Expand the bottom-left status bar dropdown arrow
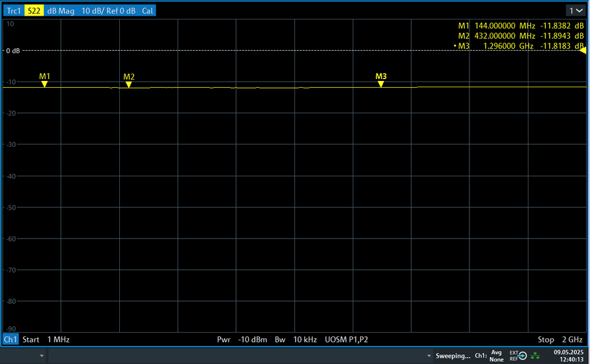This screenshot has height=364, width=590. click(x=42, y=355)
